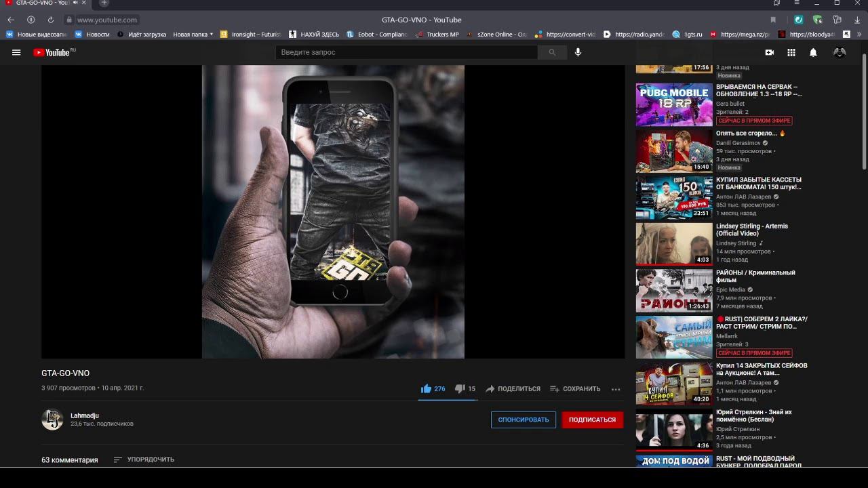868x488 pixels.
Task: Open the account avatar menu
Action: point(840,52)
